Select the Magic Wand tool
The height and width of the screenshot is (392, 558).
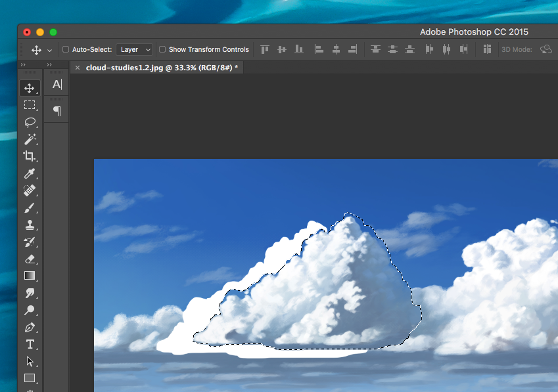30,139
